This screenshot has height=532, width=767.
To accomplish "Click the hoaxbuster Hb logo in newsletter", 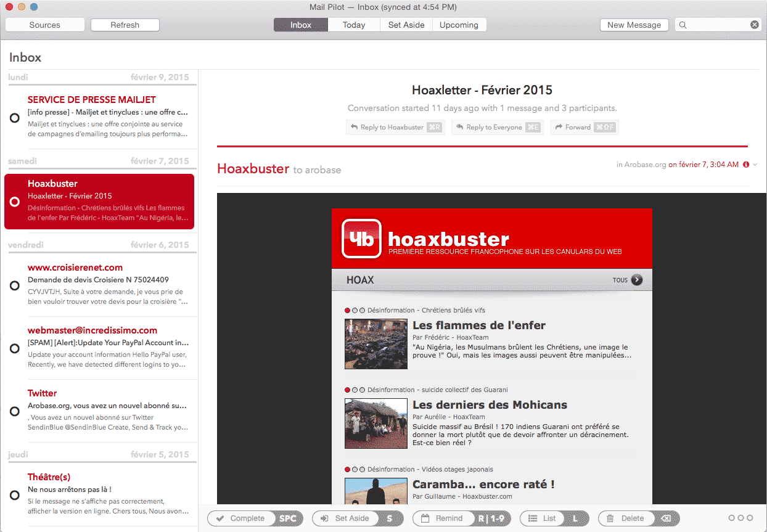I will (362, 239).
